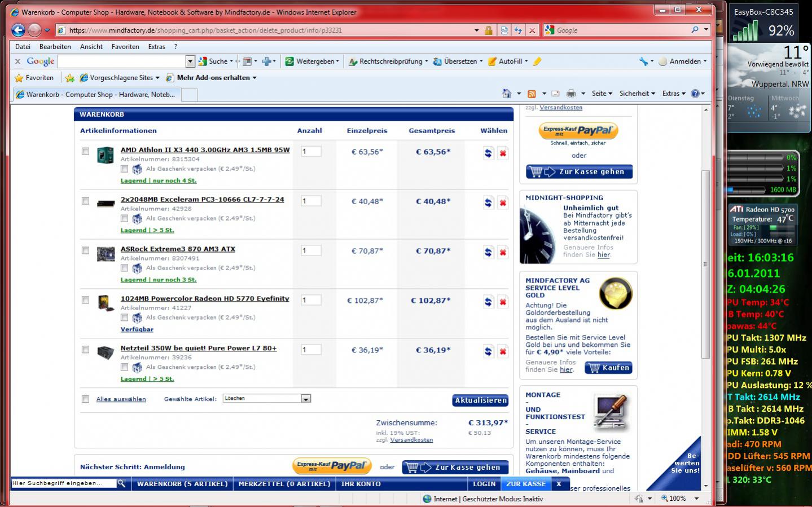Image resolution: width=812 pixels, height=507 pixels.
Task: Open the Google toolbar wrench settings icon
Action: (643, 61)
